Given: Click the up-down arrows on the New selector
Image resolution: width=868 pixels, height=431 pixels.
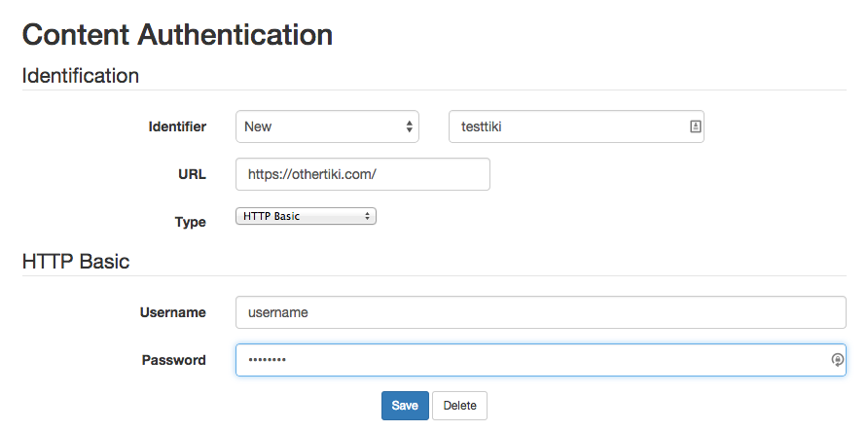Looking at the screenshot, I should (x=409, y=126).
